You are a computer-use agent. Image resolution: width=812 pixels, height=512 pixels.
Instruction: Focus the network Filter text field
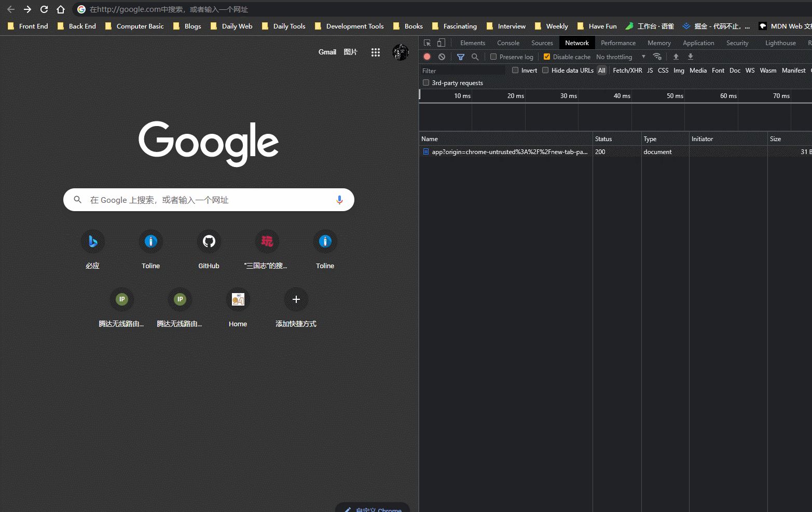pos(462,71)
